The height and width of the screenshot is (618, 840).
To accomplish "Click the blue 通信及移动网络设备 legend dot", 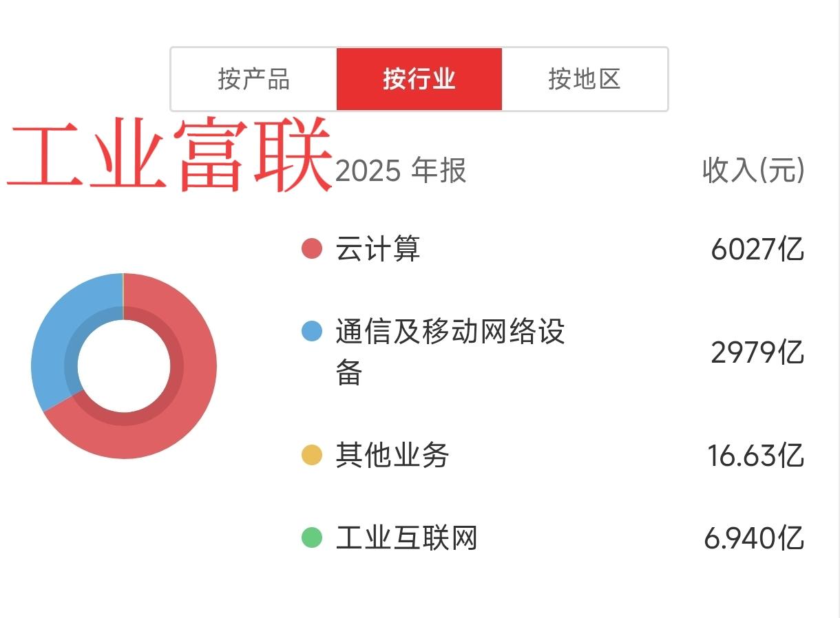I will coord(312,331).
